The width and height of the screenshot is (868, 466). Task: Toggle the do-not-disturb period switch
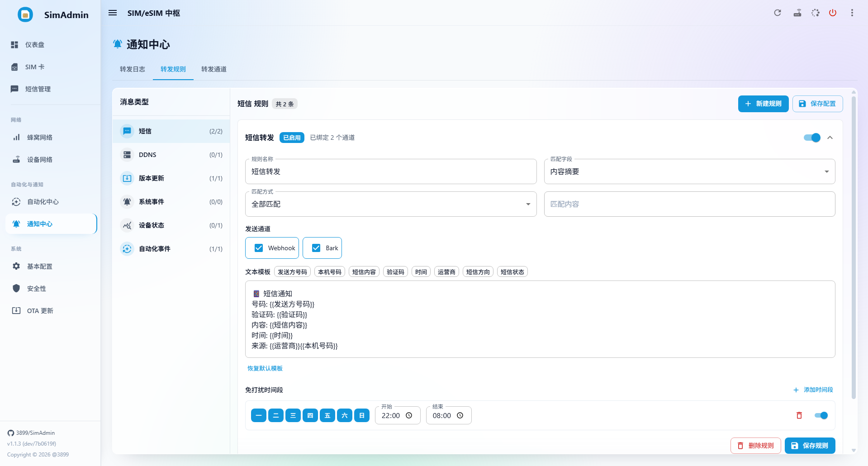pyautogui.click(x=821, y=415)
